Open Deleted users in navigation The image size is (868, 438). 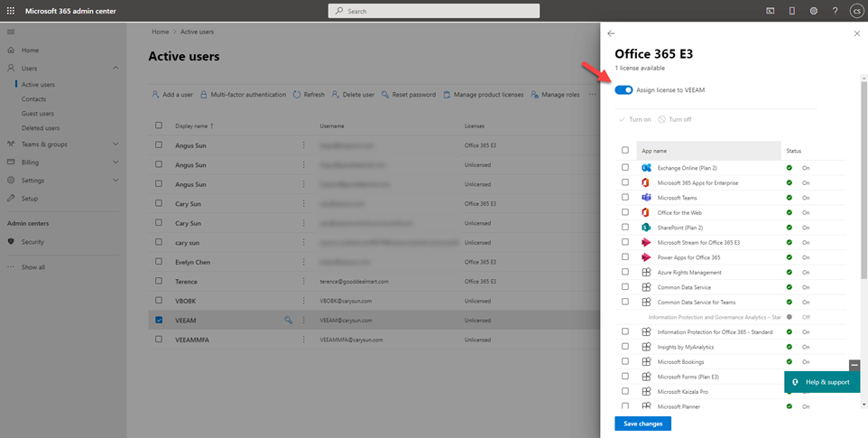pyautogui.click(x=41, y=128)
